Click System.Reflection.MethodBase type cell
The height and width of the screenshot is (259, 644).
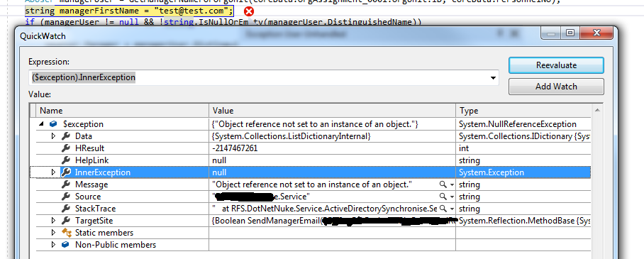tap(523, 221)
